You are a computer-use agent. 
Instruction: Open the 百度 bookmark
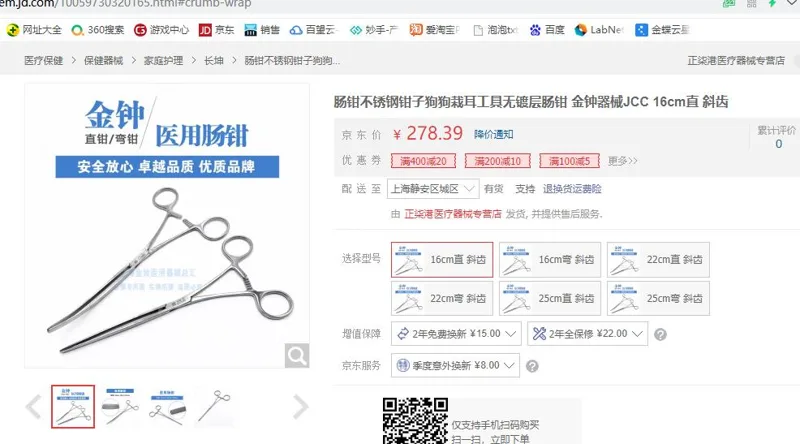[547, 30]
